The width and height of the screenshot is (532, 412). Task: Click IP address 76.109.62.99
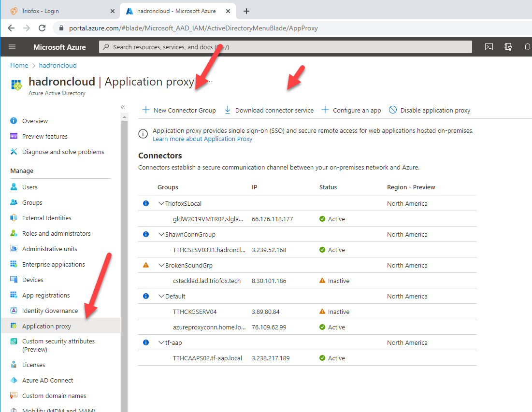coord(269,327)
